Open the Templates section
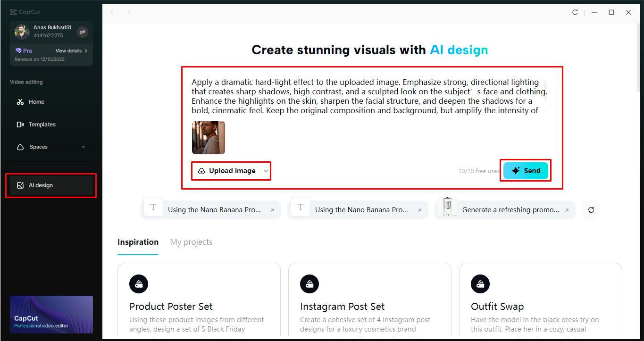The width and height of the screenshot is (644, 341). [42, 124]
